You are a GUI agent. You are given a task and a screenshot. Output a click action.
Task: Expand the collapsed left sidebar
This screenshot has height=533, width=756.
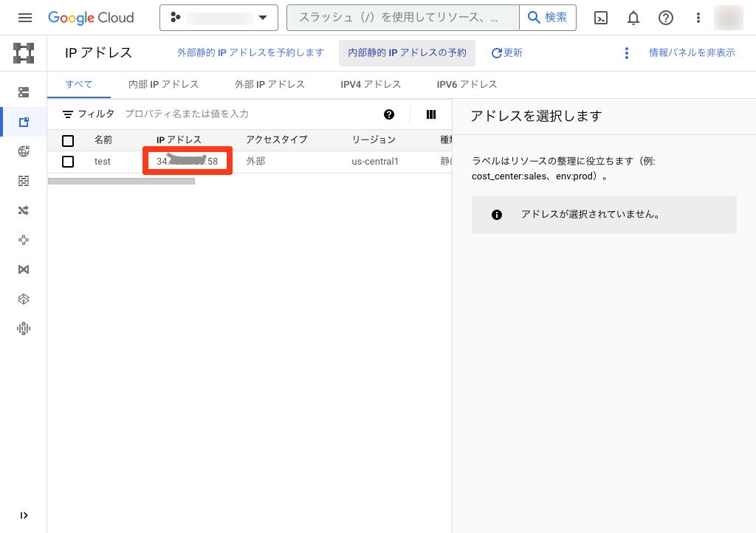coord(24,515)
